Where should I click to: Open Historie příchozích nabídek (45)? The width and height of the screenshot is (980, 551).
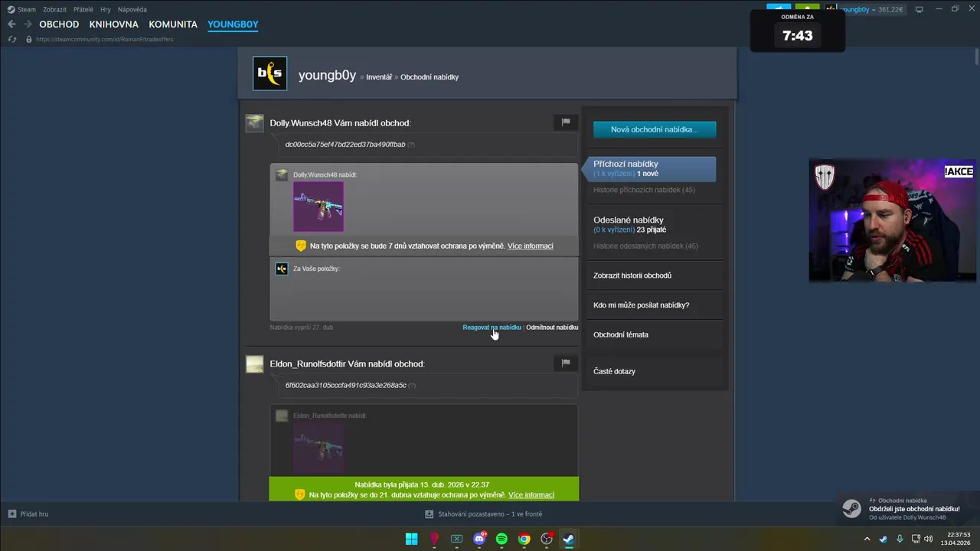tap(644, 190)
